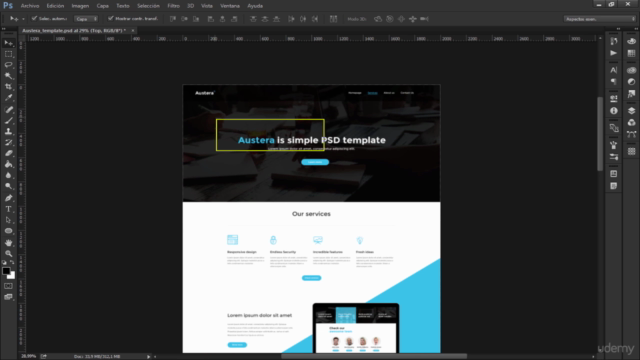Select the Move tool in the toolbox

(9, 43)
